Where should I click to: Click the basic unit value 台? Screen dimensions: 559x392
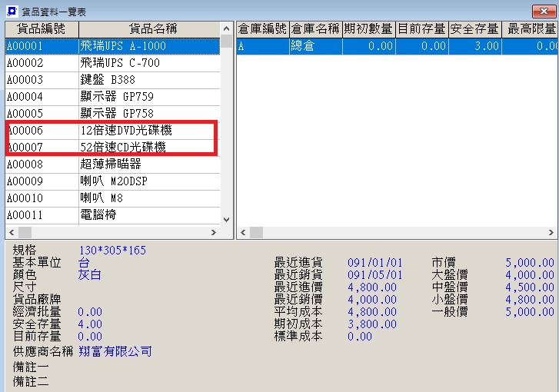click(84, 263)
